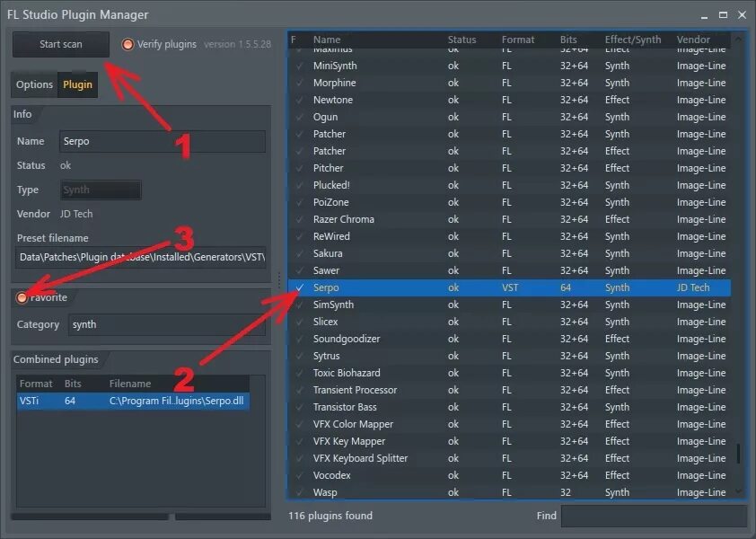Viewport: 756px width, 539px height.
Task: Toggle the Verify plugins option
Action: [x=127, y=44]
